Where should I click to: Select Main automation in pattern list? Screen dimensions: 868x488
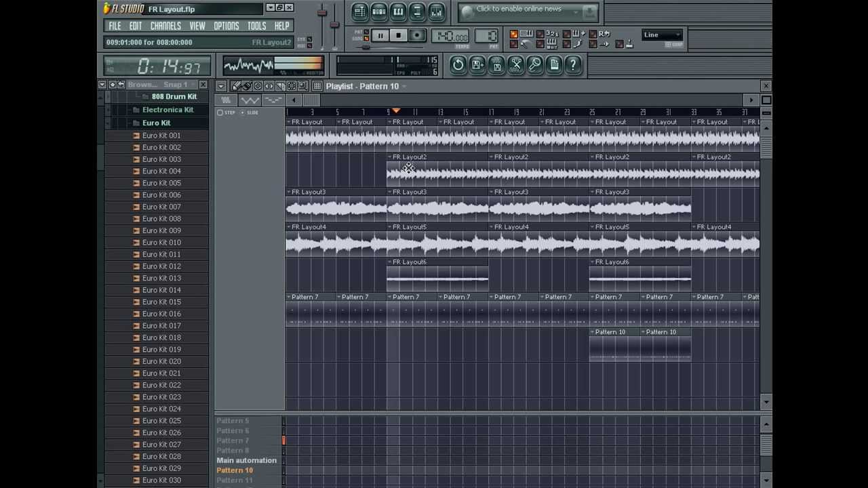point(246,460)
